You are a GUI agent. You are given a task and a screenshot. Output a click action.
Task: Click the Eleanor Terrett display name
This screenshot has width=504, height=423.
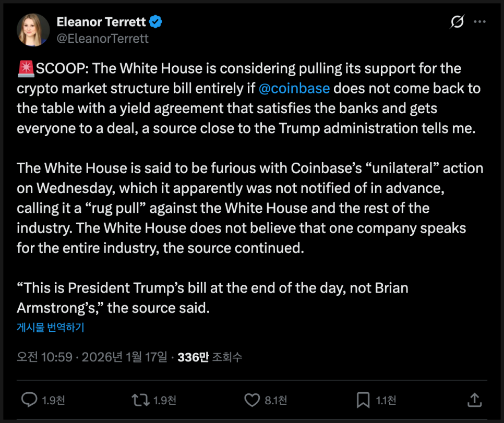(101, 22)
